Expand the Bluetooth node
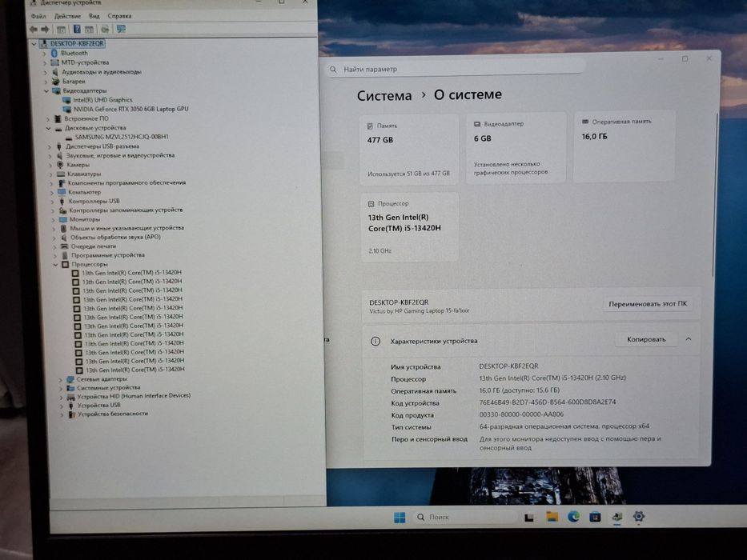 (44, 54)
